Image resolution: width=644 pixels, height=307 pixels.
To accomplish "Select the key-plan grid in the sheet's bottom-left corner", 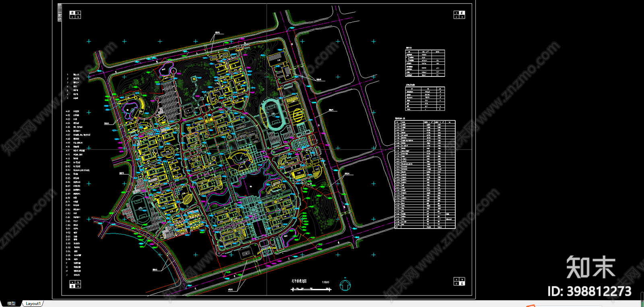I will click(x=75, y=284).
